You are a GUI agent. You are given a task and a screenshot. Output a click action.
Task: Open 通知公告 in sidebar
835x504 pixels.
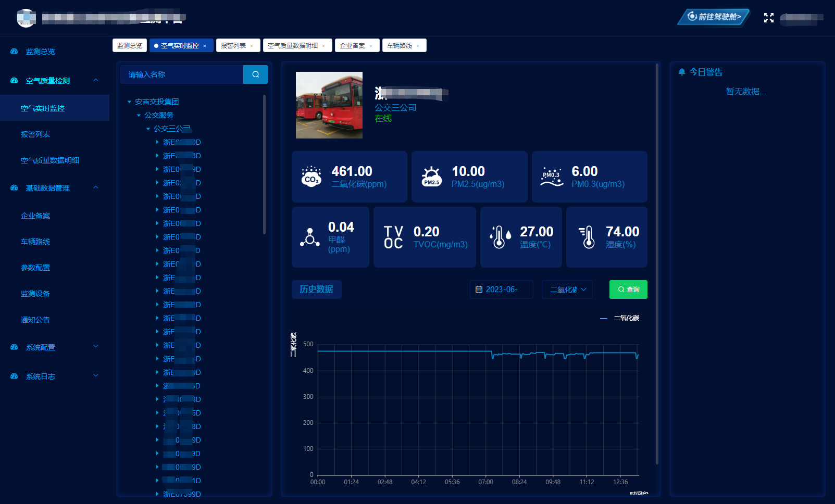[55, 320]
